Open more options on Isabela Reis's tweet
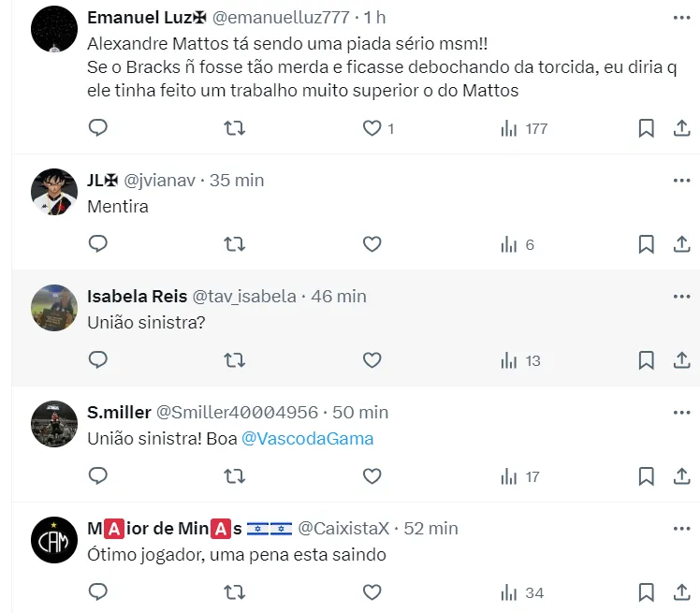The width and height of the screenshot is (700, 613). click(681, 296)
